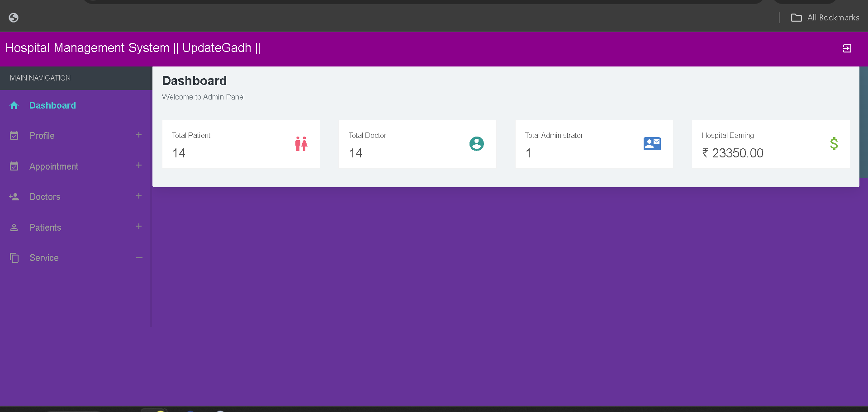Click the globe icon in bookmarks bar
The width and height of the screenshot is (868, 412).
(x=14, y=18)
